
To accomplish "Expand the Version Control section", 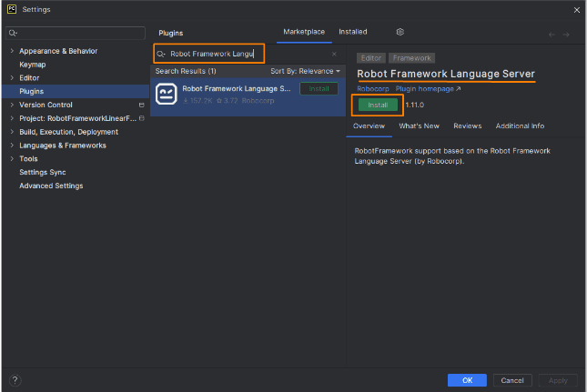I will coord(12,105).
